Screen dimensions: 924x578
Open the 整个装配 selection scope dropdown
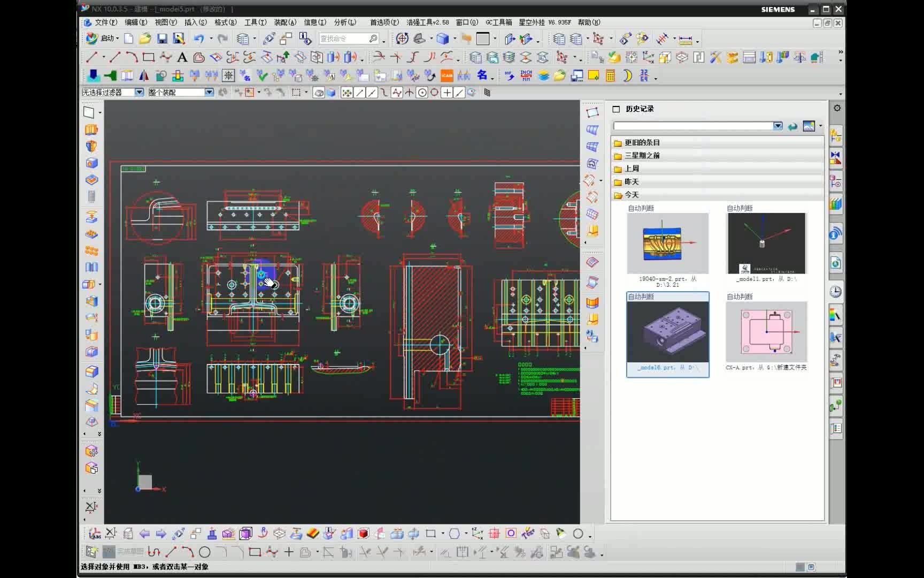(209, 93)
